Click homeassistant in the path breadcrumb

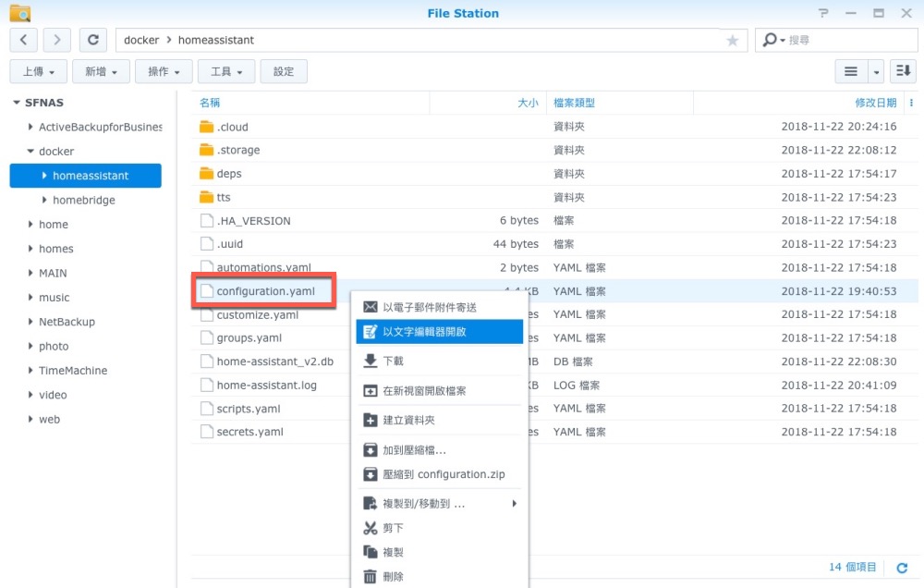pyautogui.click(x=215, y=40)
